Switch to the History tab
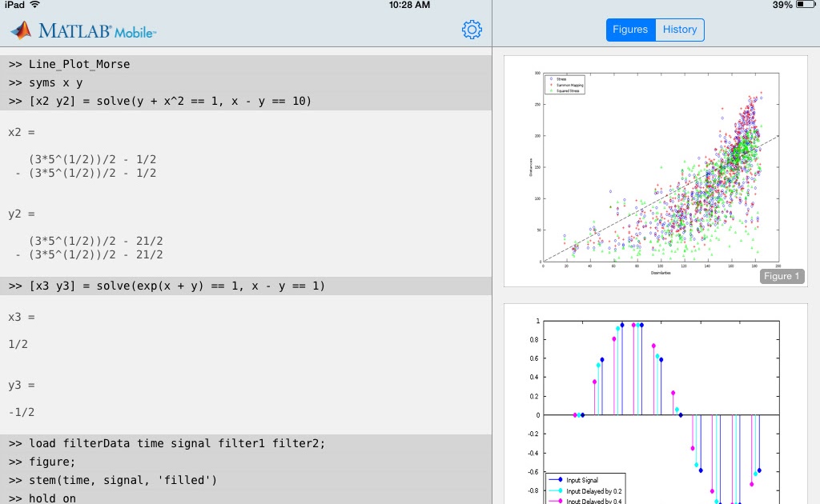Viewport: 820px width, 504px height. coord(680,30)
